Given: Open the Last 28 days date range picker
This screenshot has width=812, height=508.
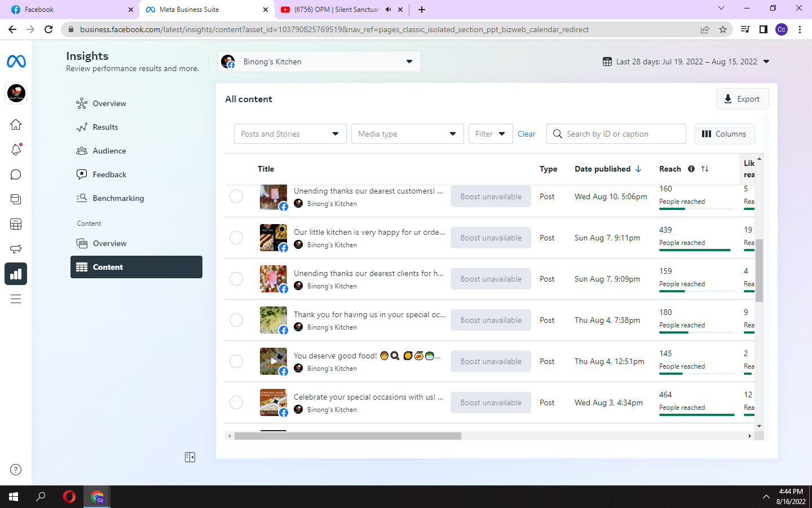Looking at the screenshot, I should point(686,62).
